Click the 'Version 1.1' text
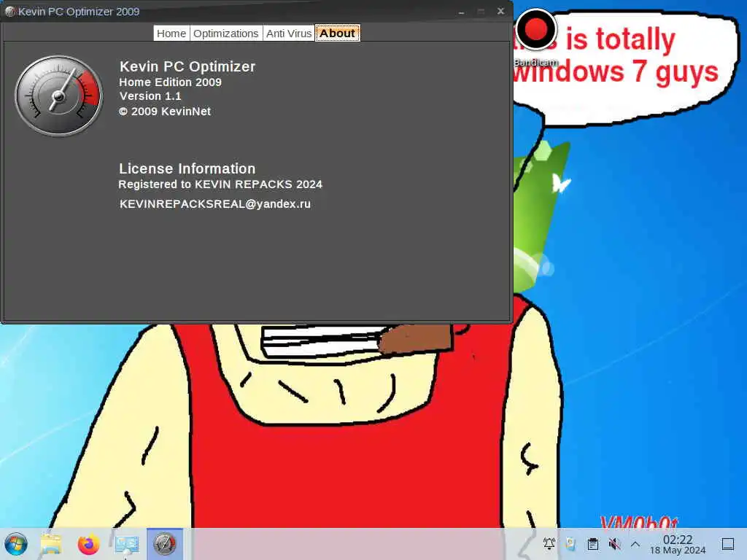This screenshot has height=560, width=747. [150, 96]
